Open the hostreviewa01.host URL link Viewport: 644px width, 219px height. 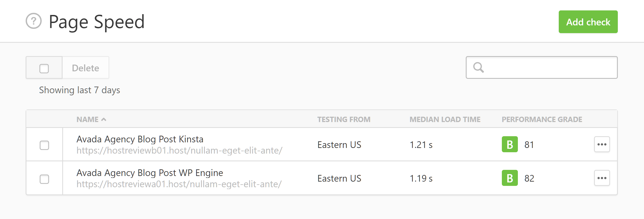[179, 184]
